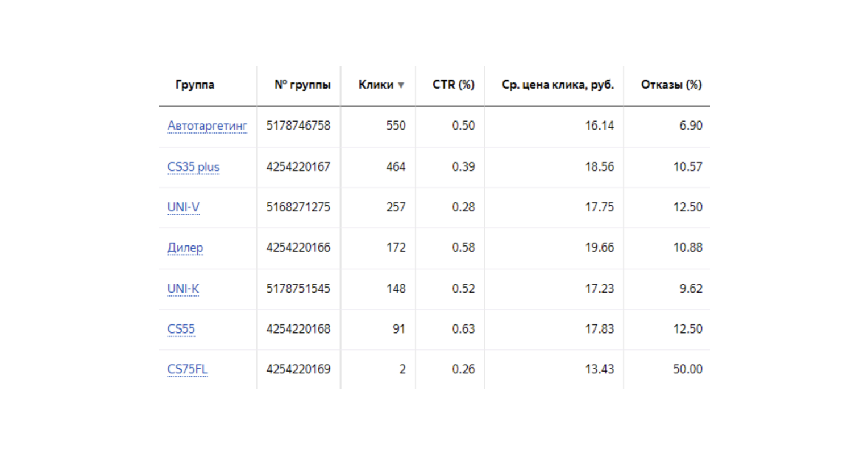Select group number 5178746758 cell
Screen dimensions: 868x454
click(298, 126)
